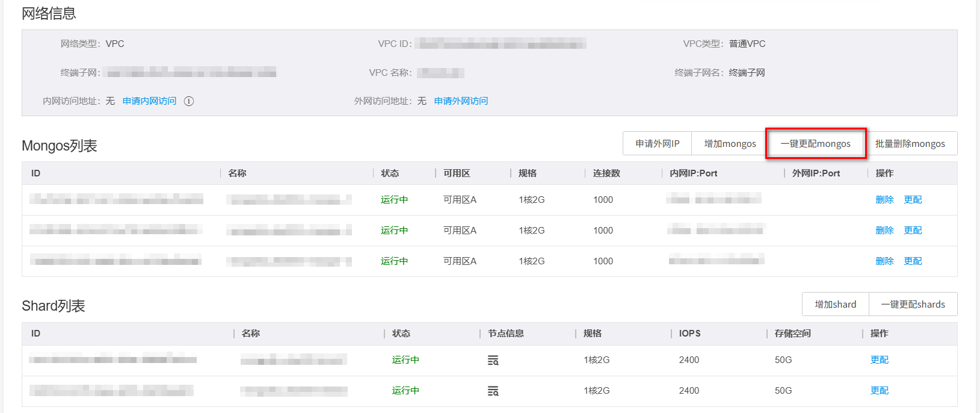The image size is (980, 413).
Task: Click 更配 for the second mongos row
Action: [913, 231]
